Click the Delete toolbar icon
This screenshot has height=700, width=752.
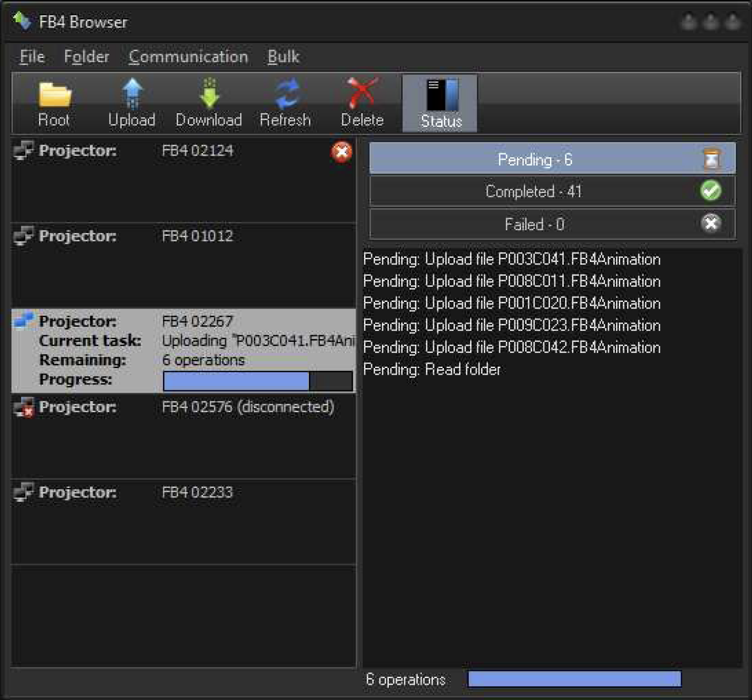coord(362,103)
